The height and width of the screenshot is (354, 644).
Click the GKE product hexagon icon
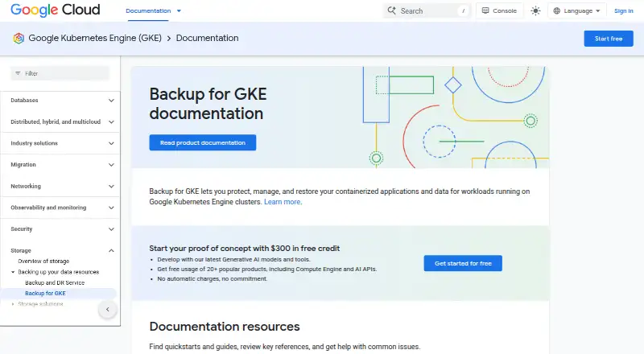coord(19,38)
